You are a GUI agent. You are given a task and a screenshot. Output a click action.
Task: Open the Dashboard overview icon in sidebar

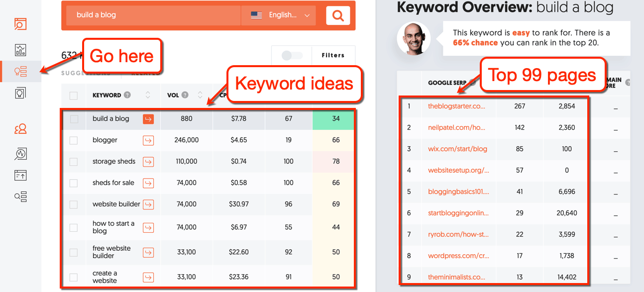point(20,23)
